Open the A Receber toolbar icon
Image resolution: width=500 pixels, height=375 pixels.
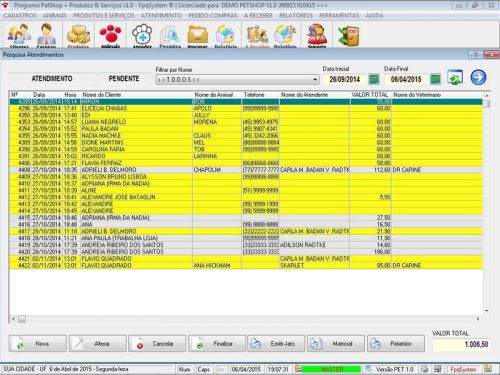[x=257, y=35]
